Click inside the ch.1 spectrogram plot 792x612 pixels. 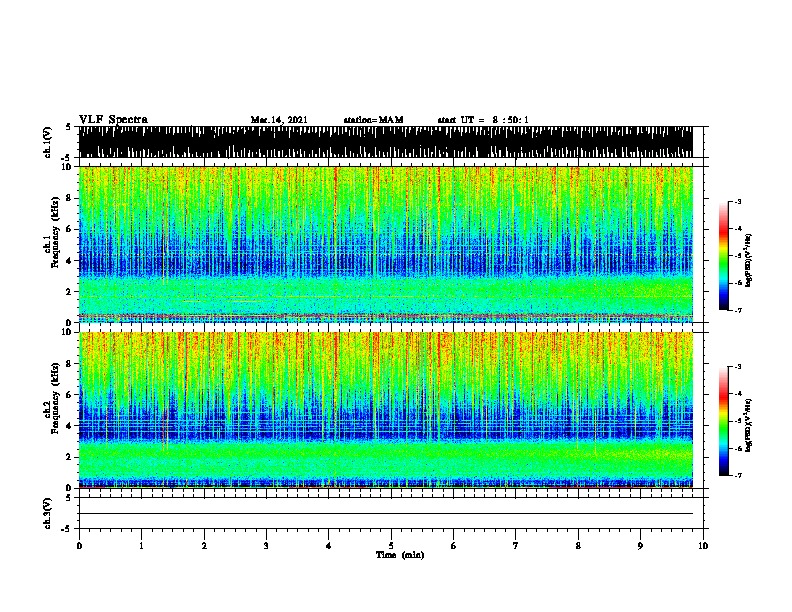[x=386, y=244]
